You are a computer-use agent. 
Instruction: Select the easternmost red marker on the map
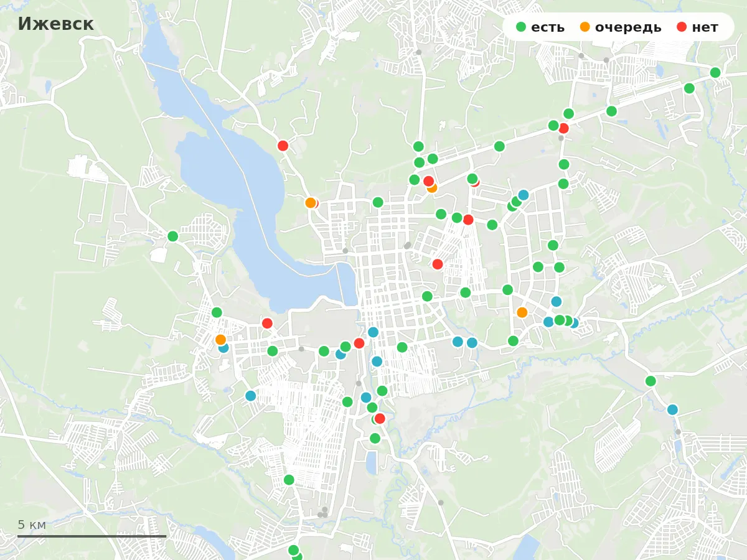point(563,128)
